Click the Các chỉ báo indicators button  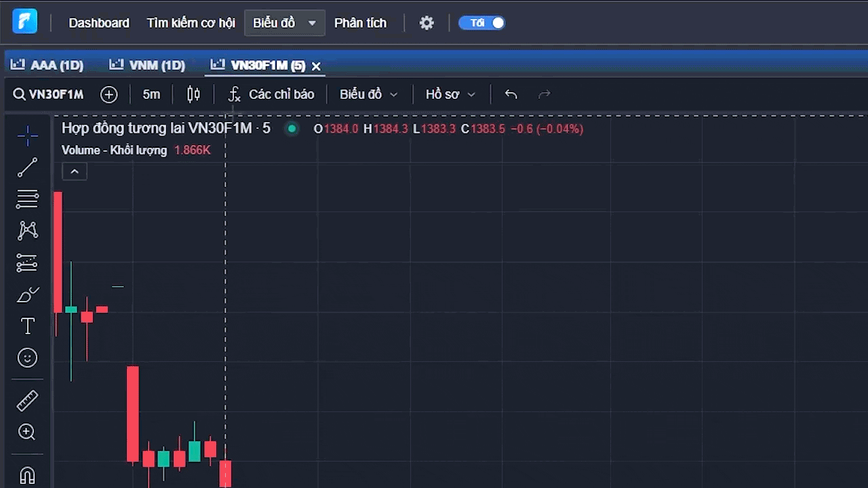271,94
